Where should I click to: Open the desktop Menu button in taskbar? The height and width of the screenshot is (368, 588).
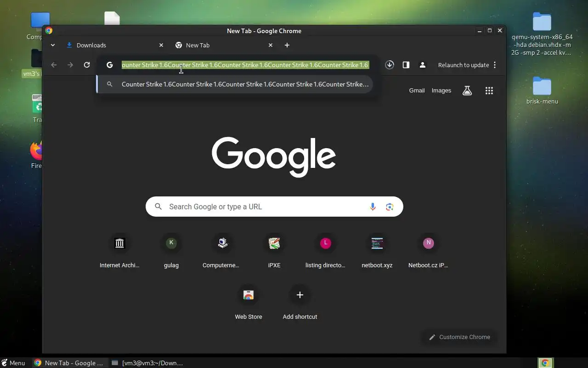point(13,363)
